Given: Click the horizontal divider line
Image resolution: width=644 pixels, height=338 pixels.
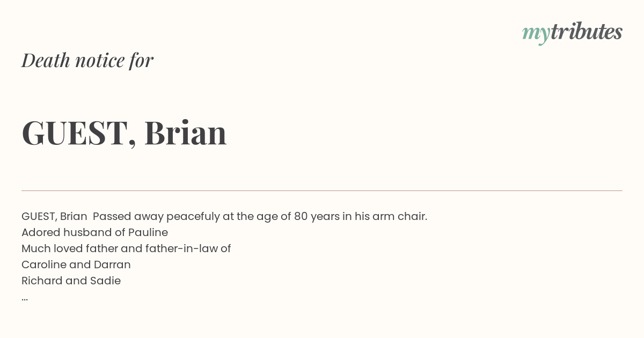Looking at the screenshot, I should [322, 190].
